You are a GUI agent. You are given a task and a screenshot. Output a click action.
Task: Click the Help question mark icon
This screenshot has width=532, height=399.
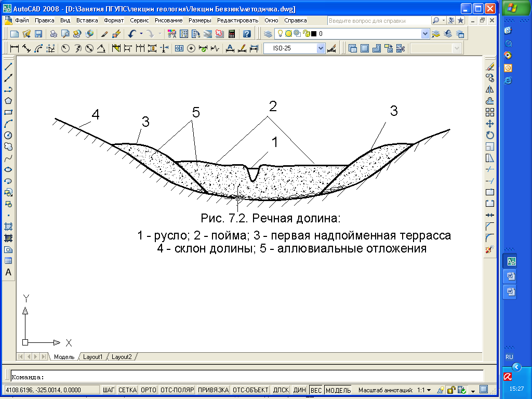[247, 34]
